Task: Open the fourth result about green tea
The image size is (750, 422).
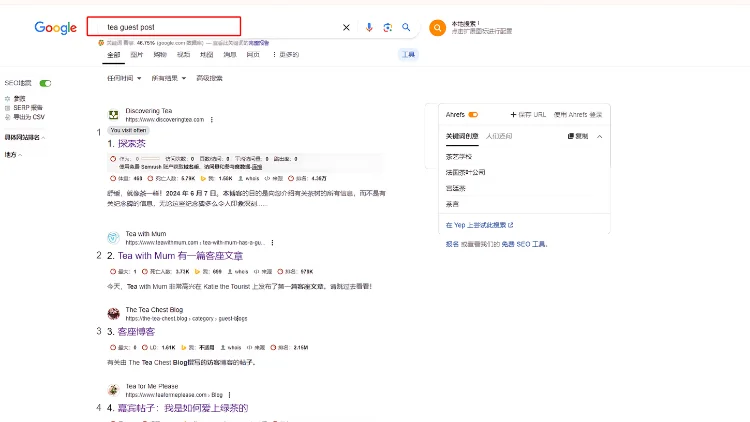Action: click(x=183, y=408)
